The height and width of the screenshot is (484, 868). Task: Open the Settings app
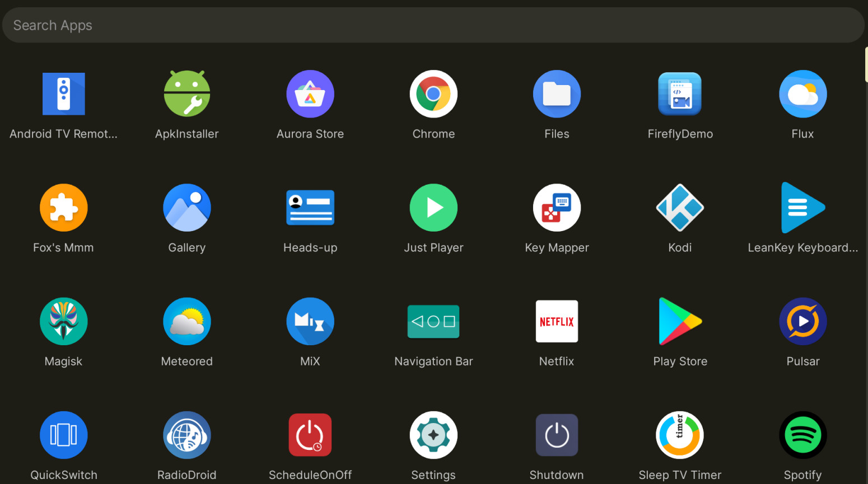pos(433,435)
